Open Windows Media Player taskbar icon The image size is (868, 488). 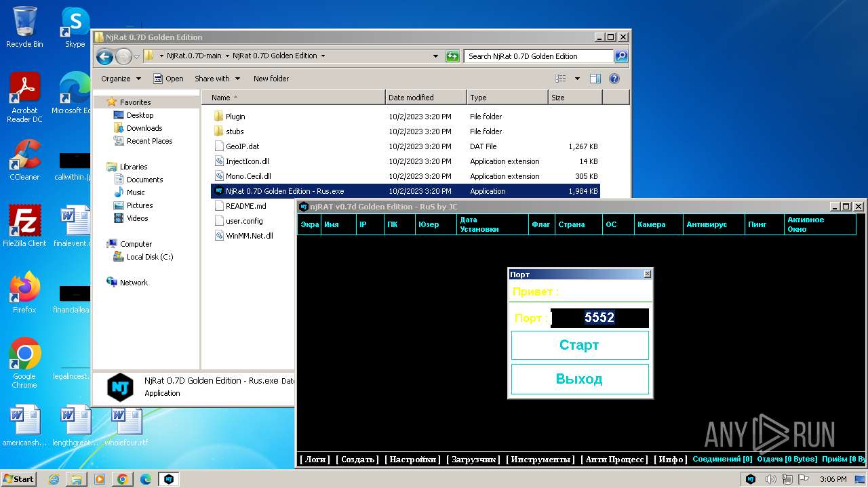click(x=100, y=479)
